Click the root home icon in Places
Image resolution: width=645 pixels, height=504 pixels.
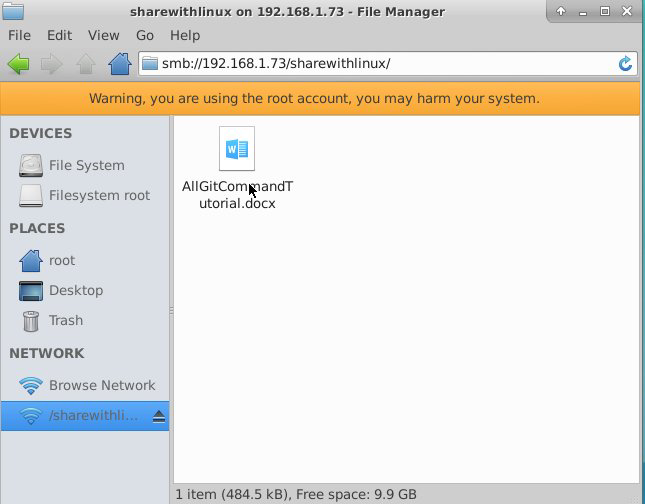point(31,260)
